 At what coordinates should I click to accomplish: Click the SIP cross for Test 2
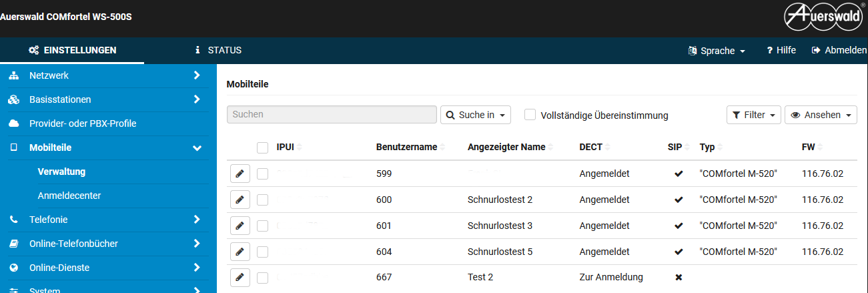click(x=679, y=277)
